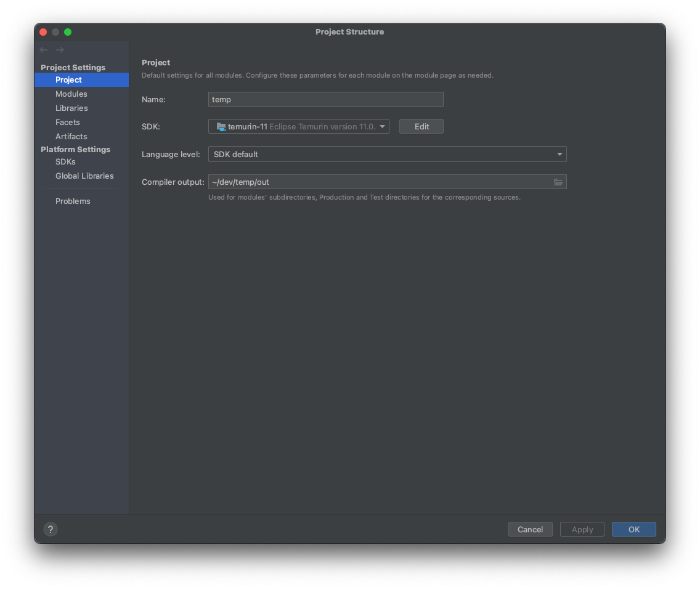Focus the project Name field
The height and width of the screenshot is (589, 700).
(x=326, y=100)
